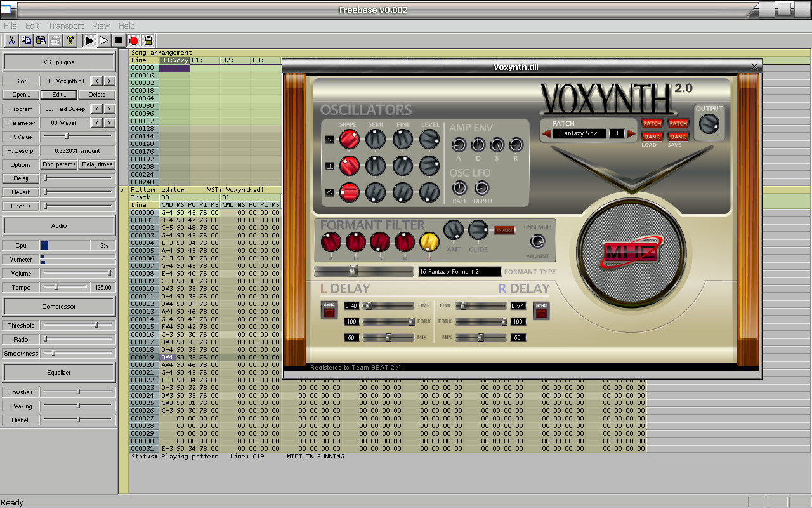Select the previous Program with the left arrow
The image size is (812, 508).
click(96, 109)
